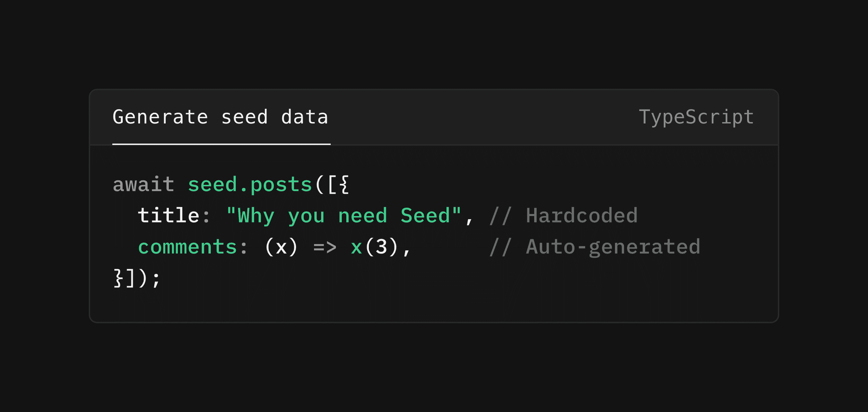Click the opening ([{ brackets
This screenshot has width=868, height=412.
click(x=332, y=184)
